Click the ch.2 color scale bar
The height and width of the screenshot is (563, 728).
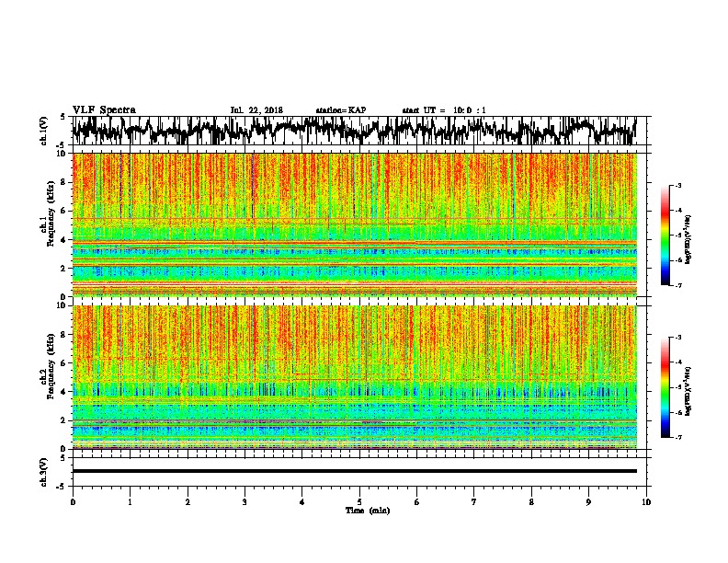pyautogui.click(x=665, y=387)
